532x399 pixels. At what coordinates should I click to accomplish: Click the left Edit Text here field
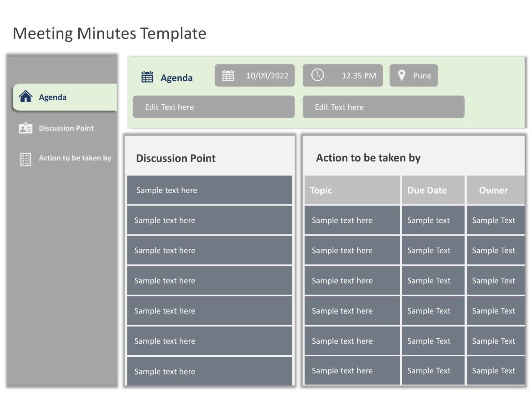[x=213, y=107]
